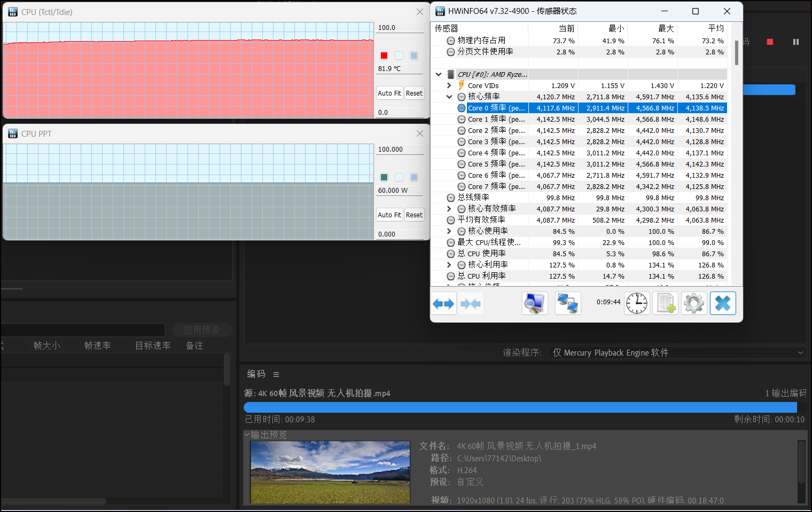Collapse the 输出预览 section
This screenshot has width=812, height=512.
(247, 435)
